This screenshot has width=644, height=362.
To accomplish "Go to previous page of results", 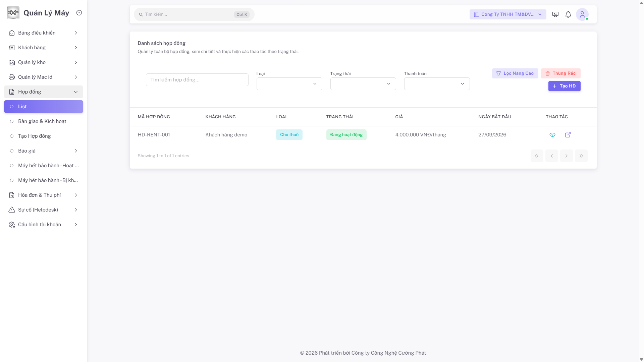I will point(551,156).
